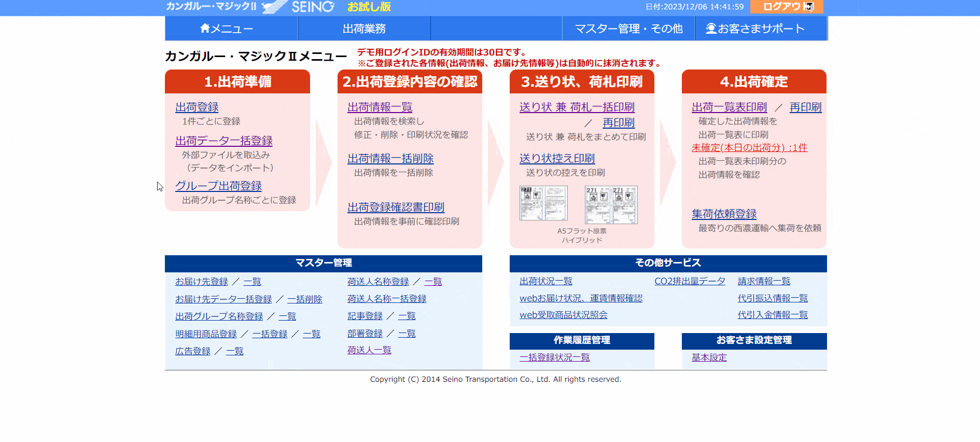This screenshot has height=442, width=980.
Task: Open 送り状控え印刷 link
Action: pyautogui.click(x=557, y=158)
